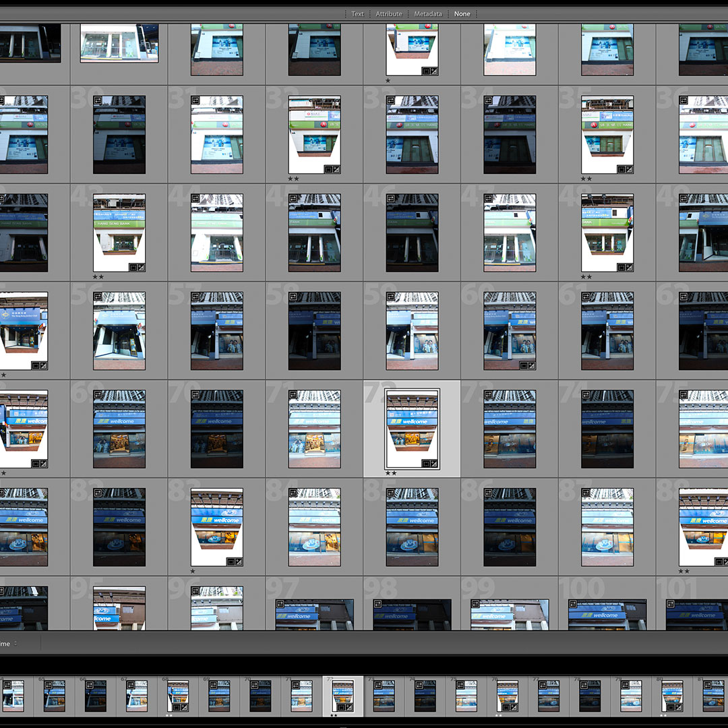
Task: Open develop adjustments badge on photo 72
Action: click(x=433, y=464)
